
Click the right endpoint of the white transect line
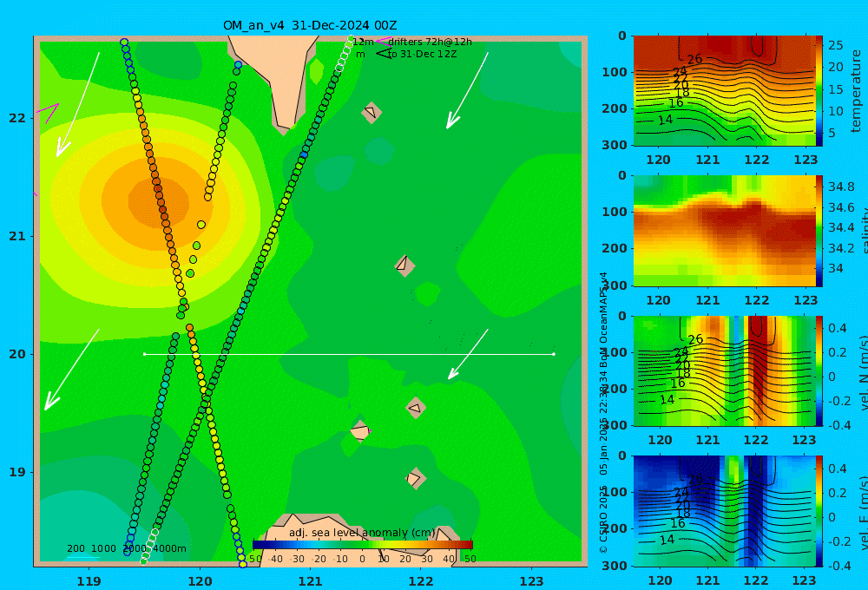pos(554,354)
